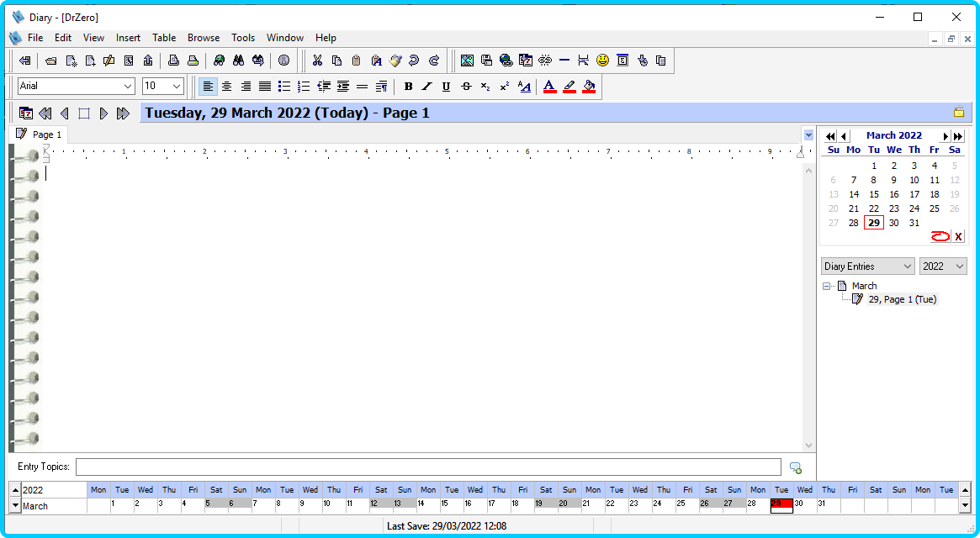The height and width of the screenshot is (538, 980).
Task: Jump to next year in calendar
Action: pos(958,135)
